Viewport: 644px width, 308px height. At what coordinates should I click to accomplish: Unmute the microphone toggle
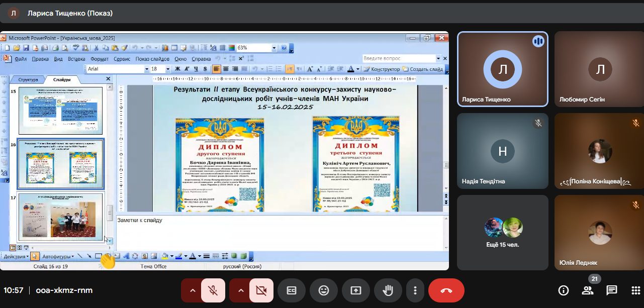[213, 290]
